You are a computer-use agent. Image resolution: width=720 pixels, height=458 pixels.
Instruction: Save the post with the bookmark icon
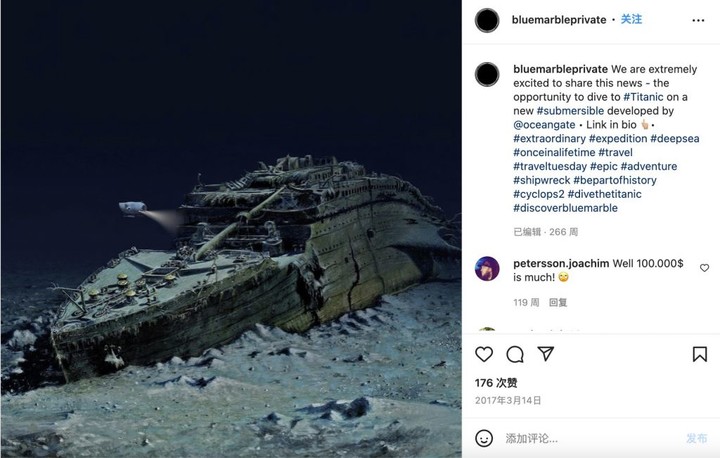pos(700,354)
